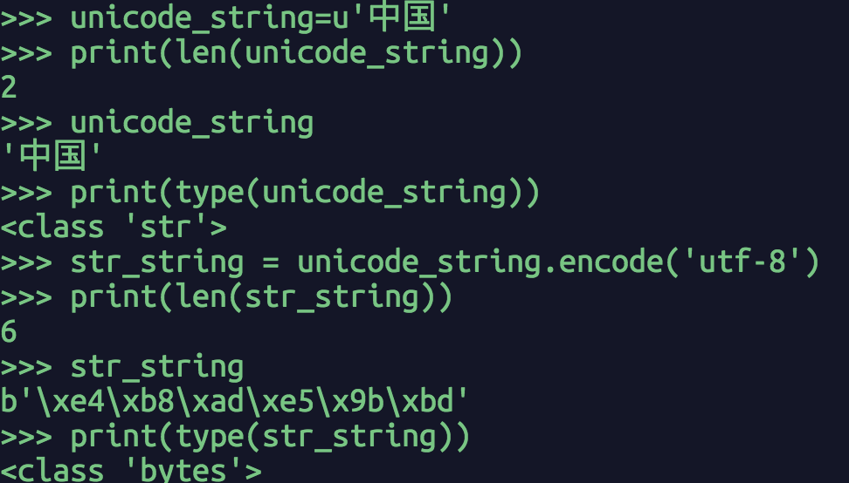Click the >>> prompt on the first line

pyautogui.click(x=26, y=18)
